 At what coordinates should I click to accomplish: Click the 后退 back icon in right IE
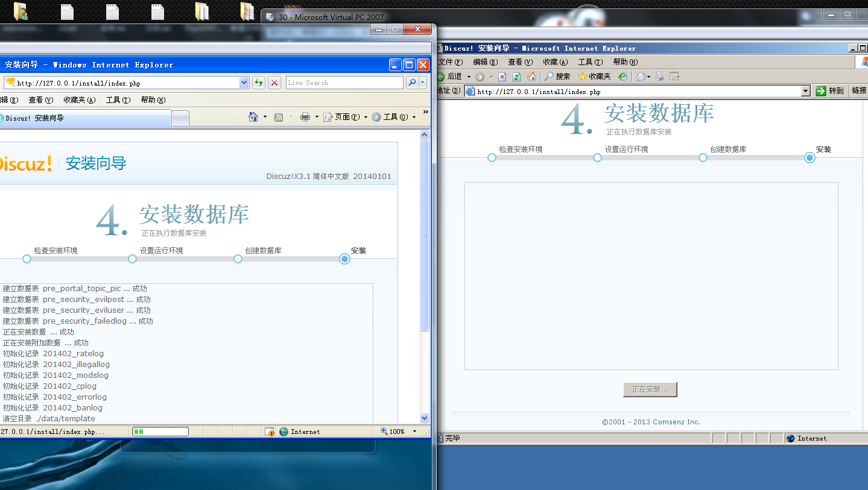click(x=441, y=77)
